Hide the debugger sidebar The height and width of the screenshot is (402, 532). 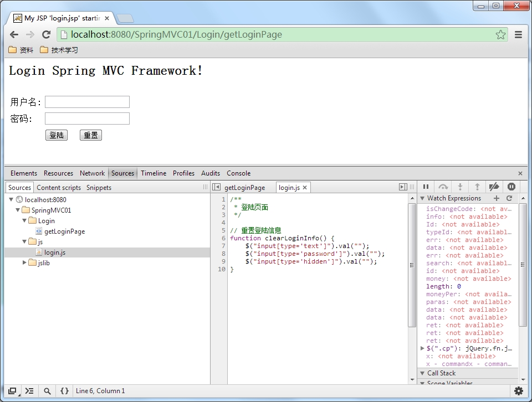(403, 187)
